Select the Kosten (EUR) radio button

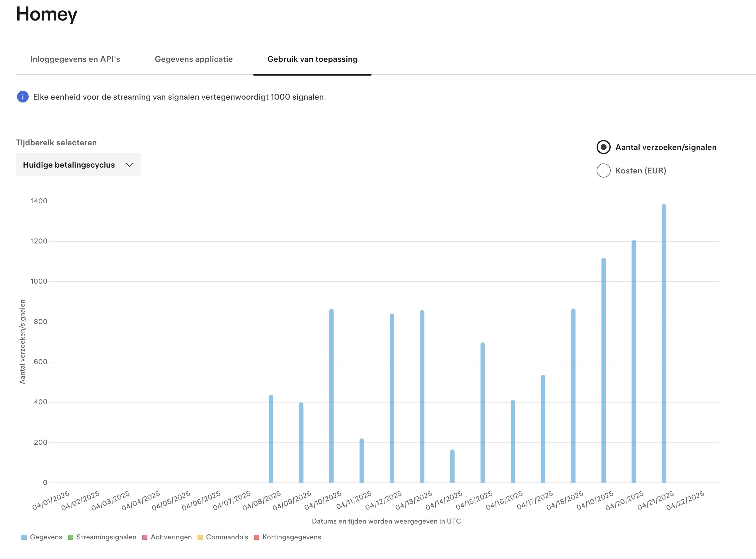tap(603, 171)
